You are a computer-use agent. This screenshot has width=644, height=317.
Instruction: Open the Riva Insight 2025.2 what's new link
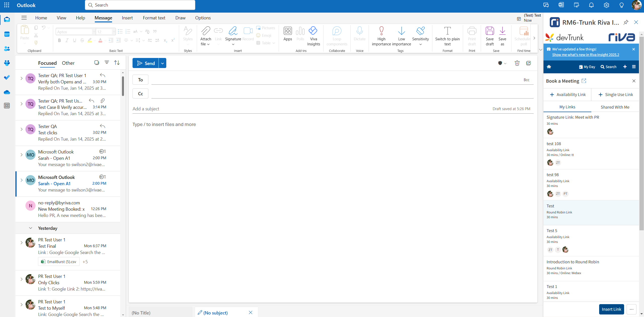pyautogui.click(x=585, y=55)
